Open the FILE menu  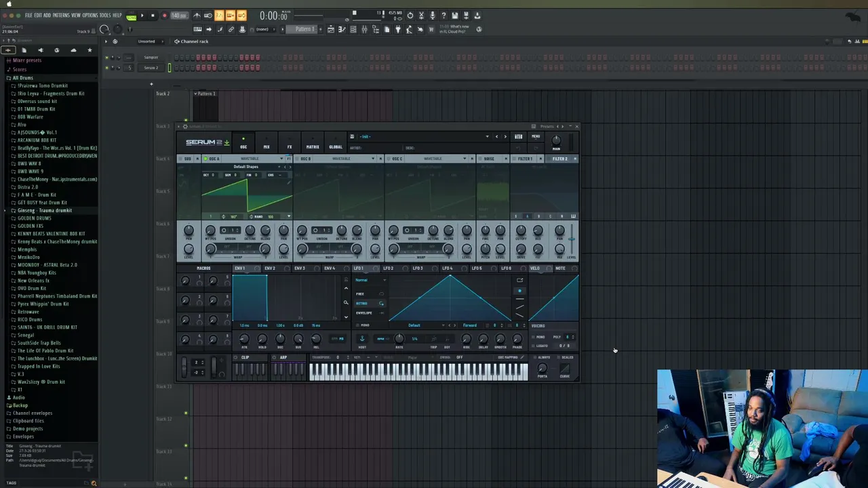(x=28, y=15)
